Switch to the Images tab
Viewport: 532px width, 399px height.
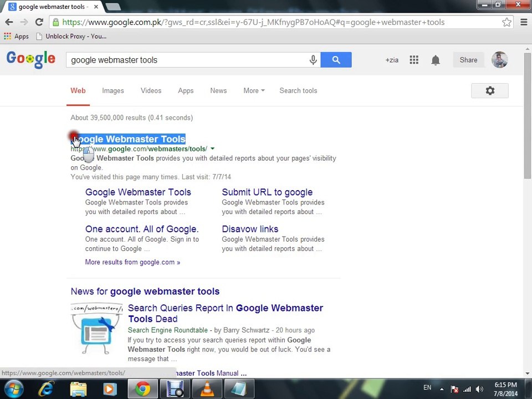(113, 90)
